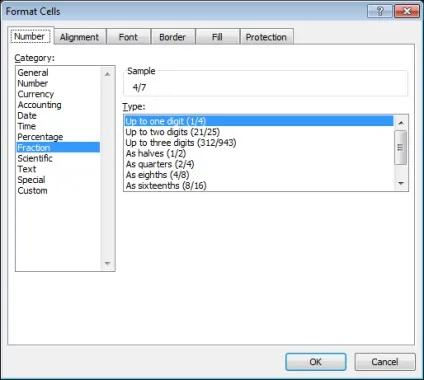Go to the Fill tab
424x380 pixels.
(217, 37)
